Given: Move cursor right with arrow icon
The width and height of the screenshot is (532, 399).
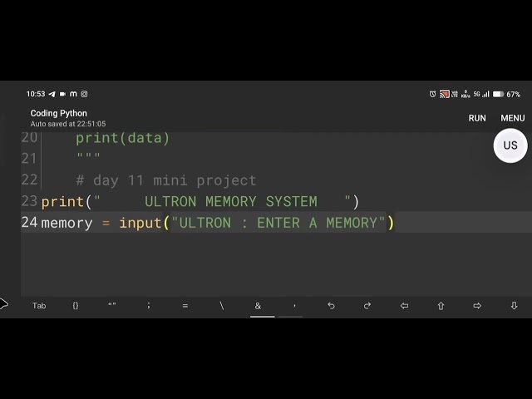Looking at the screenshot, I should 477,306.
